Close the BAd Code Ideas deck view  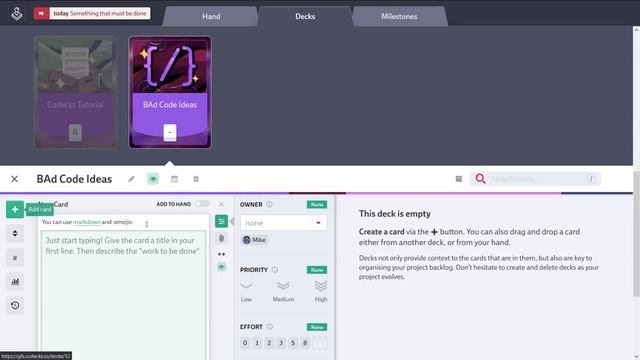pos(14,179)
